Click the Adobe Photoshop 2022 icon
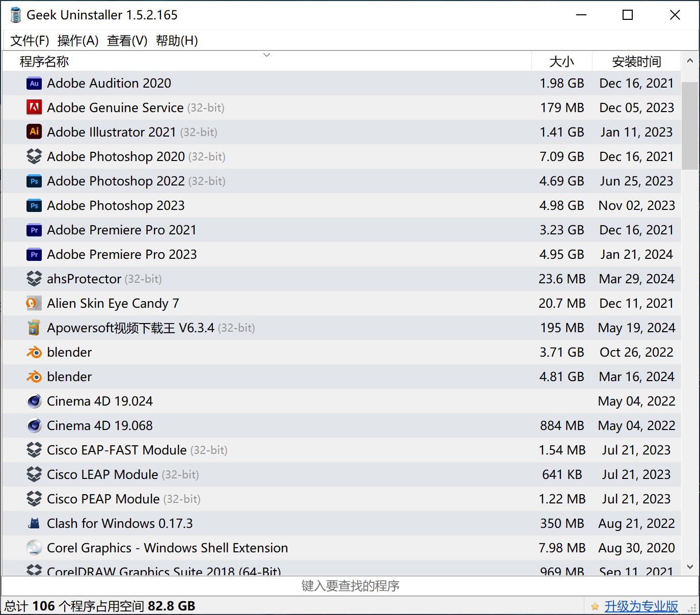 tap(34, 181)
